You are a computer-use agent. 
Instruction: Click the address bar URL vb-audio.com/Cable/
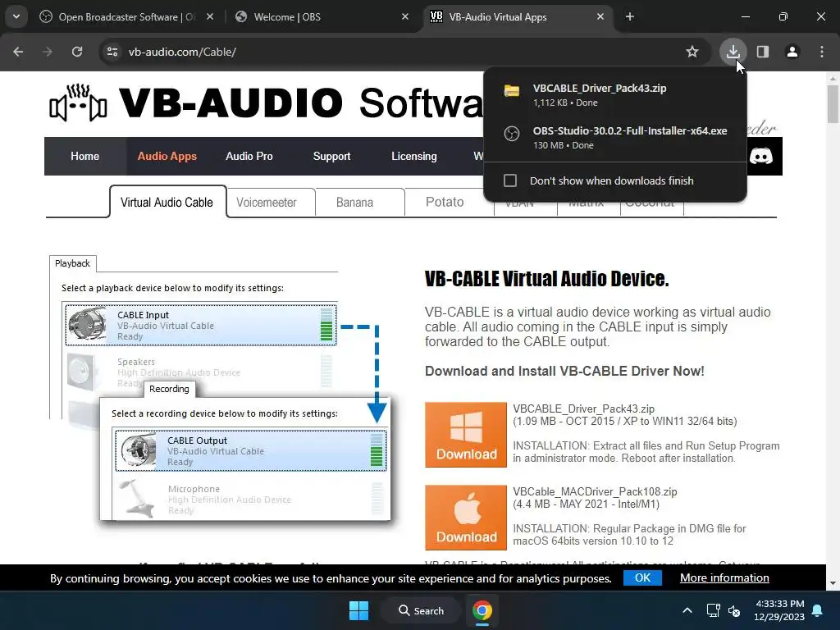(x=182, y=52)
